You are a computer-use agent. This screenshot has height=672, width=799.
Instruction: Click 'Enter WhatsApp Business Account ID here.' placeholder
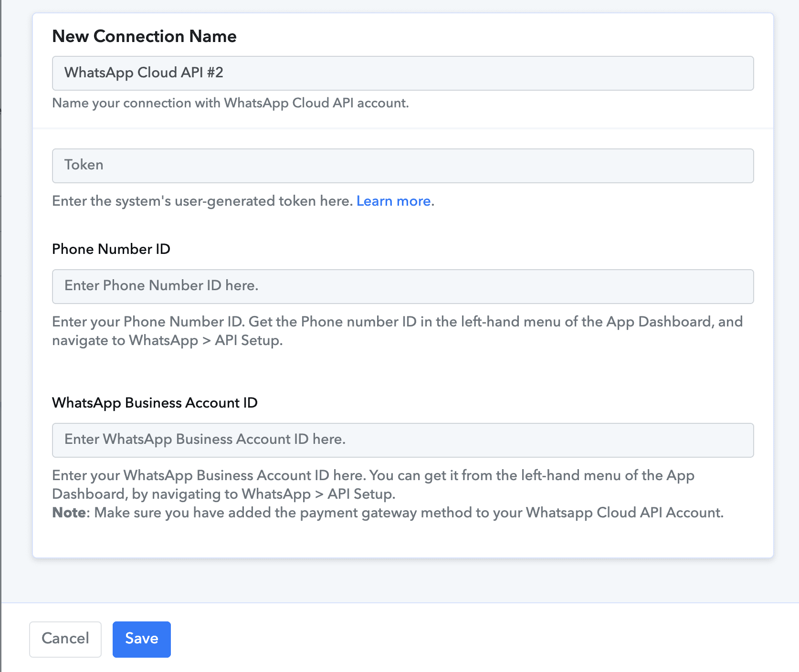205,439
